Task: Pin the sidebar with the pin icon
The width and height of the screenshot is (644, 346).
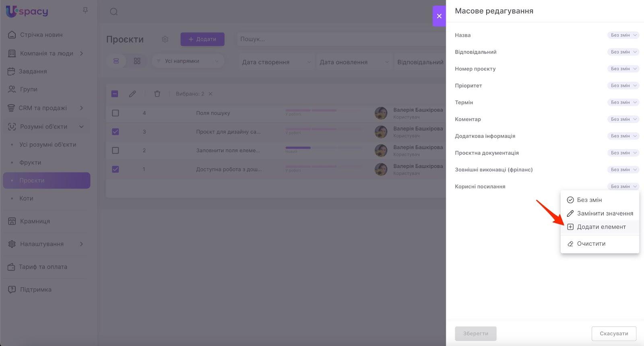Action: [85, 10]
